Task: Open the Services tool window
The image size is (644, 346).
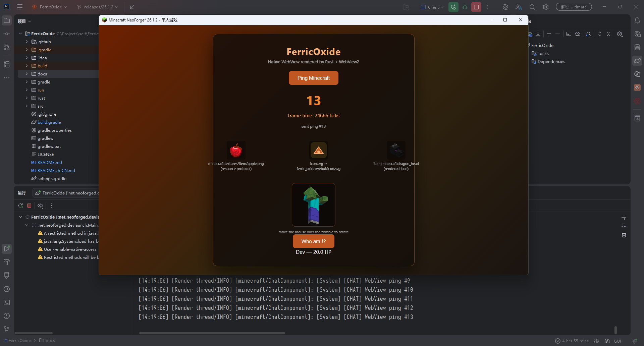Action: 7,289
